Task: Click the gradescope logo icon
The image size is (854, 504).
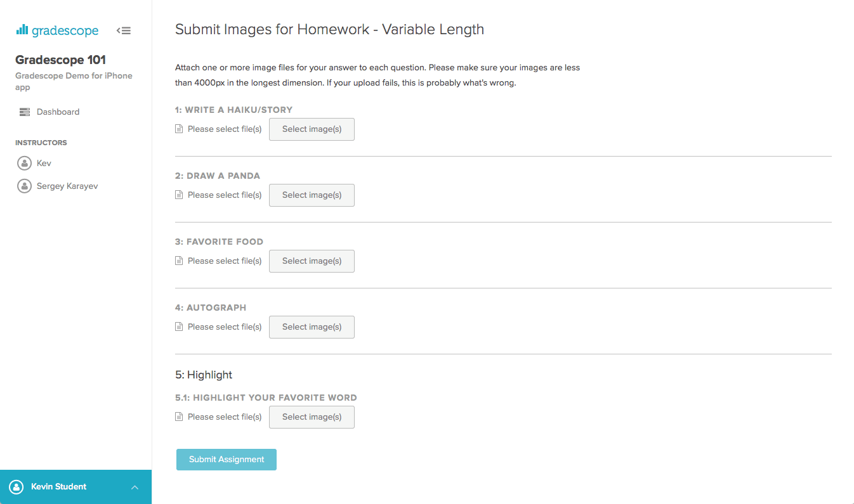Action: (x=23, y=30)
